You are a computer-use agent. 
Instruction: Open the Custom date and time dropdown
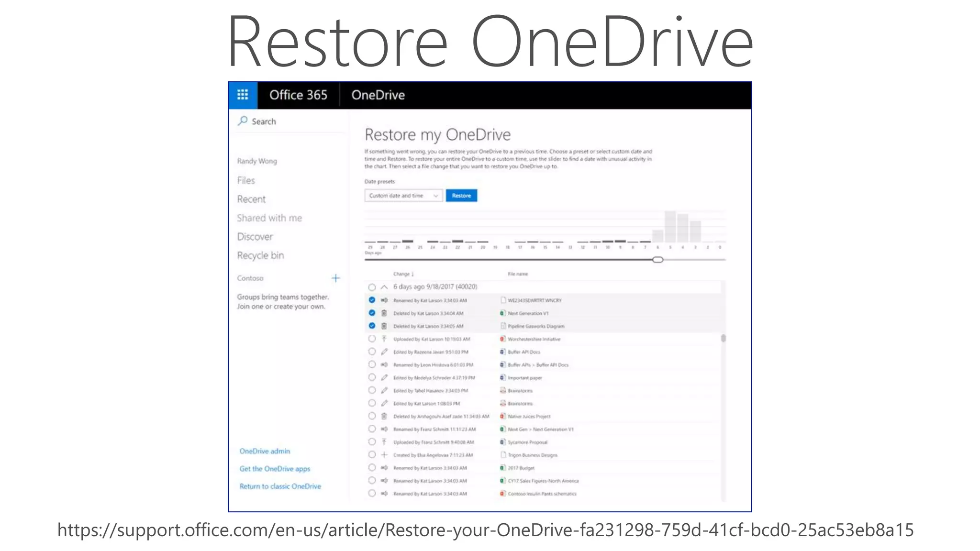pos(403,196)
